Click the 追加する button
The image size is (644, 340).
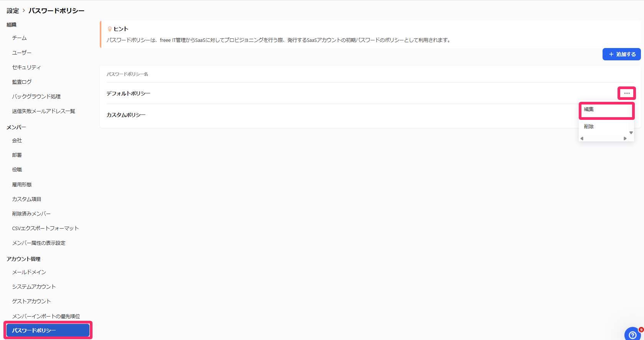point(622,54)
